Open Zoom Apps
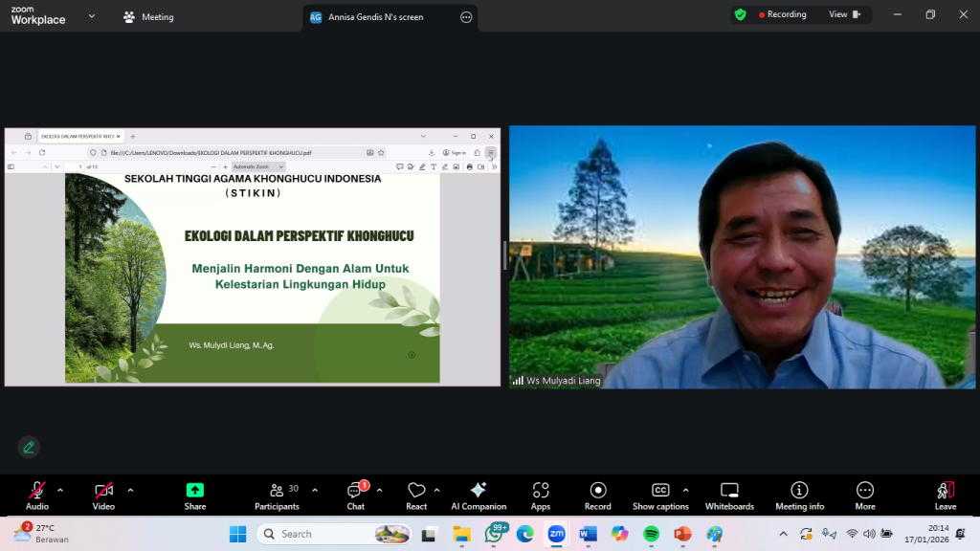 [541, 495]
